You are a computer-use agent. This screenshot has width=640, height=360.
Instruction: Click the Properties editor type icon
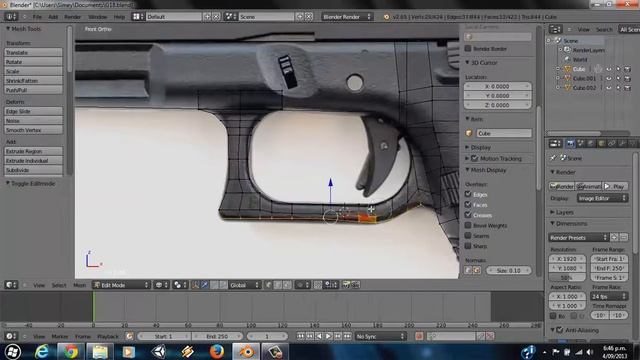pos(555,143)
